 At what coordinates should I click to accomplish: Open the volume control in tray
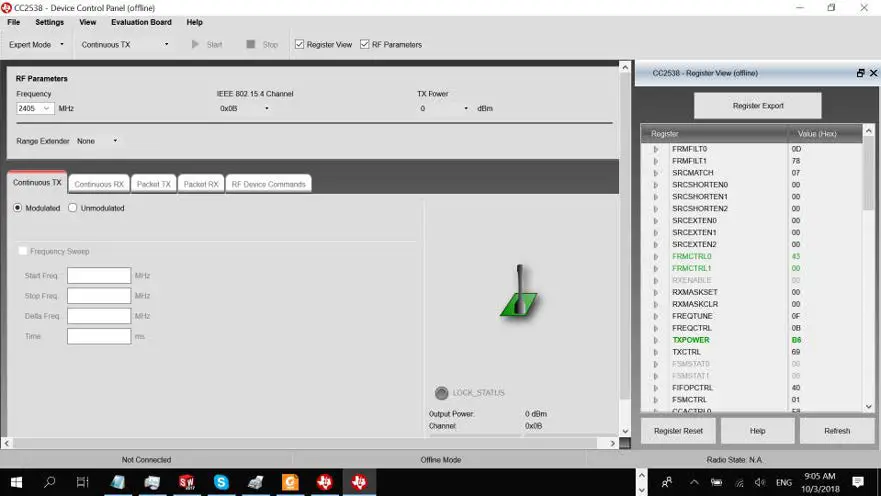click(760, 482)
